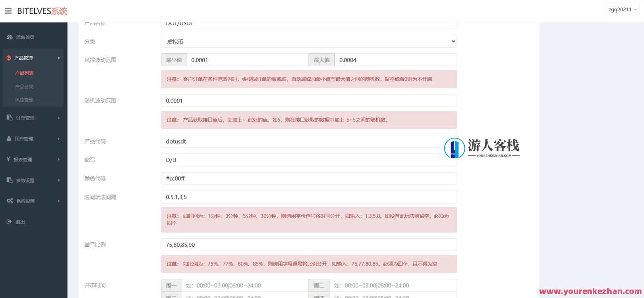Click the gears icon beside 系统设置
The image size is (644, 298).
10,201
